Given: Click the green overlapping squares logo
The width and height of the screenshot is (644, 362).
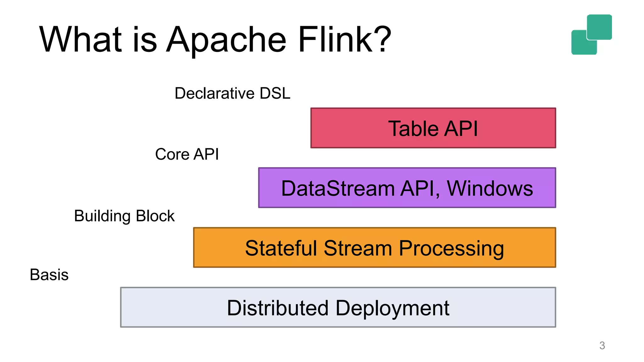Looking at the screenshot, I should point(591,35).
